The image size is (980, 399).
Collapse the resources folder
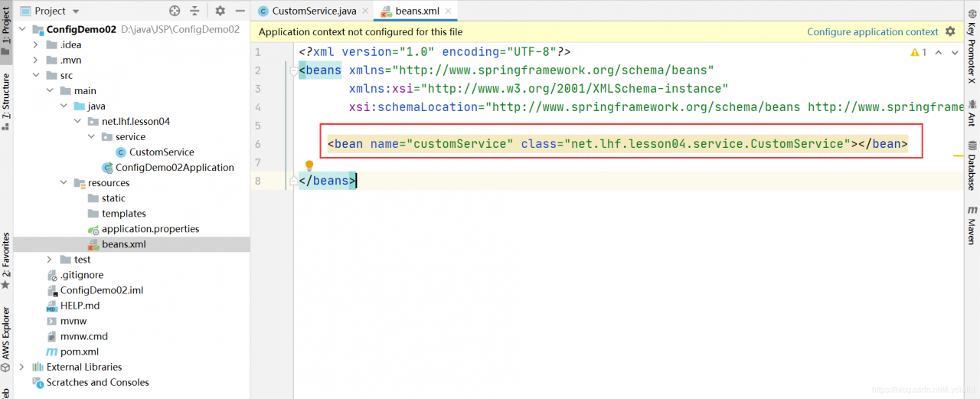[63, 183]
